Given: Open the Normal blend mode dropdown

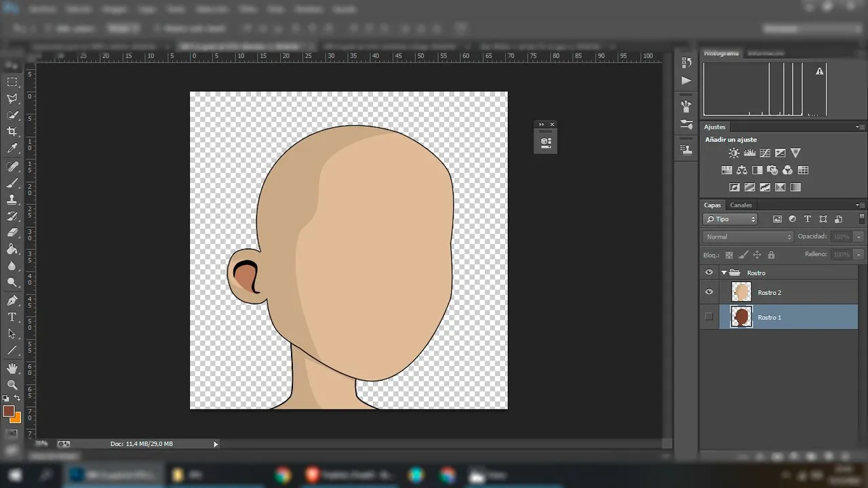Looking at the screenshot, I should (x=749, y=237).
